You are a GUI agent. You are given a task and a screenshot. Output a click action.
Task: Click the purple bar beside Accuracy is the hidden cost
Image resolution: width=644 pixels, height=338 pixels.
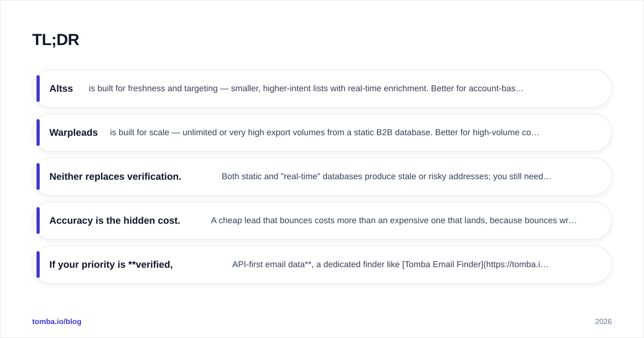coord(38,221)
